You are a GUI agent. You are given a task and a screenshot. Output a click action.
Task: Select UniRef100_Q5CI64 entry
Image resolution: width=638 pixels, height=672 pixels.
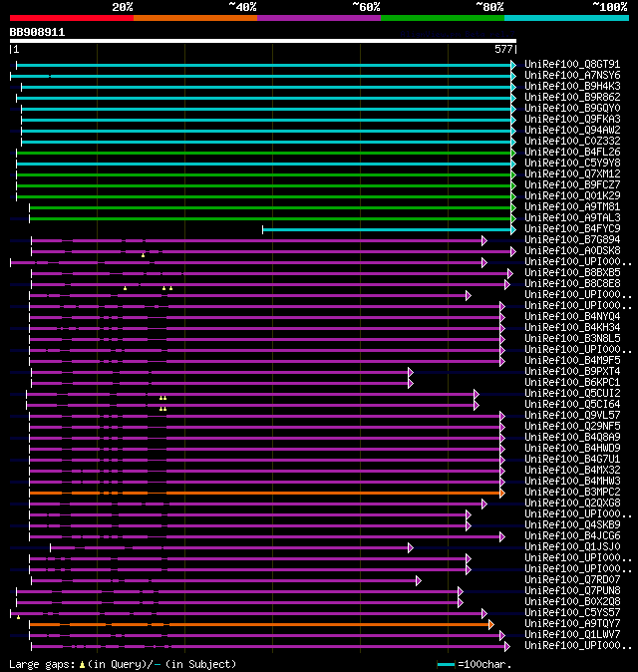[x=572, y=404]
